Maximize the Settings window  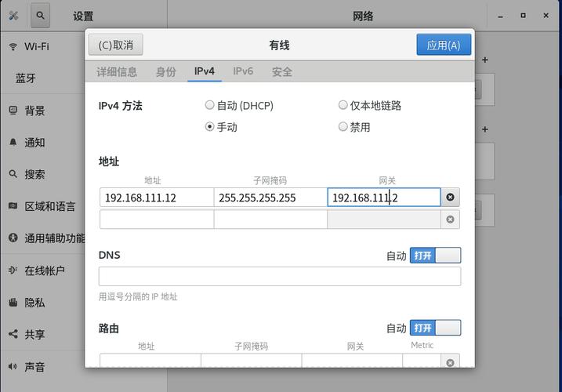[523, 16]
